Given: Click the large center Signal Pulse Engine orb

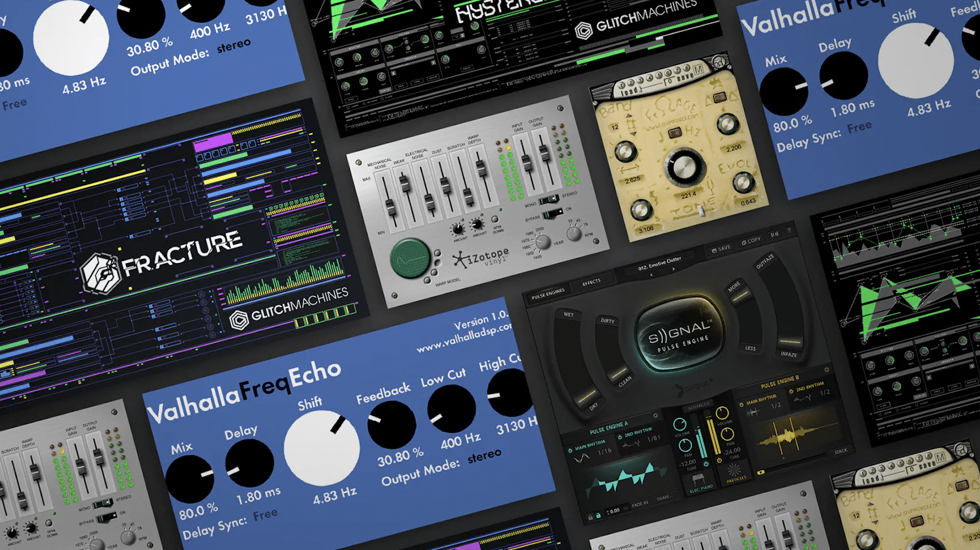Looking at the screenshot, I should click(679, 335).
